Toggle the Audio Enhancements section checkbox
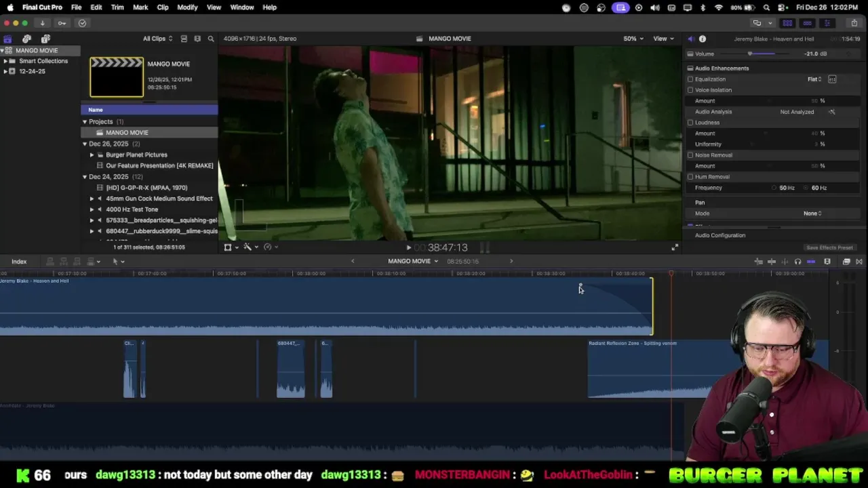This screenshot has height=488, width=868. (690, 68)
